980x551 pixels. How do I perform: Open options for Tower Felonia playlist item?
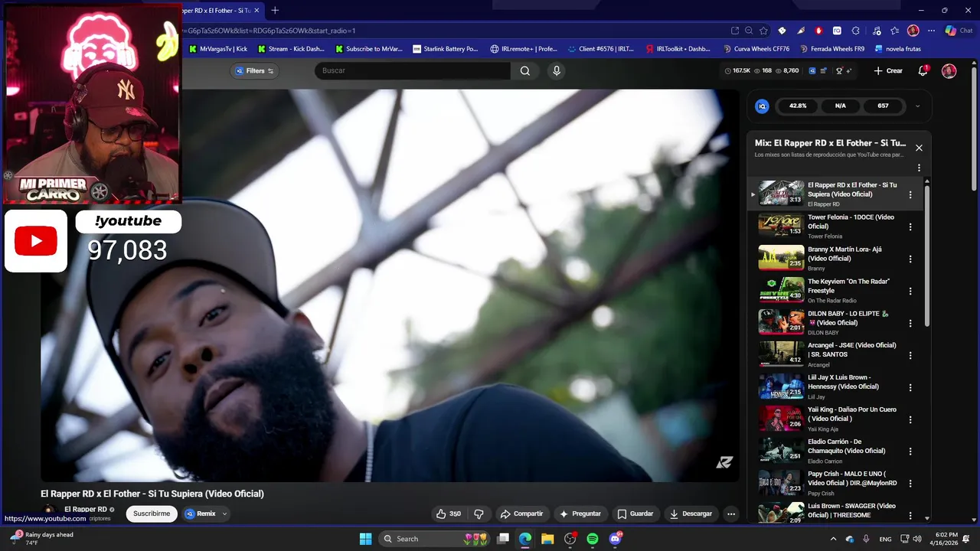coord(910,227)
